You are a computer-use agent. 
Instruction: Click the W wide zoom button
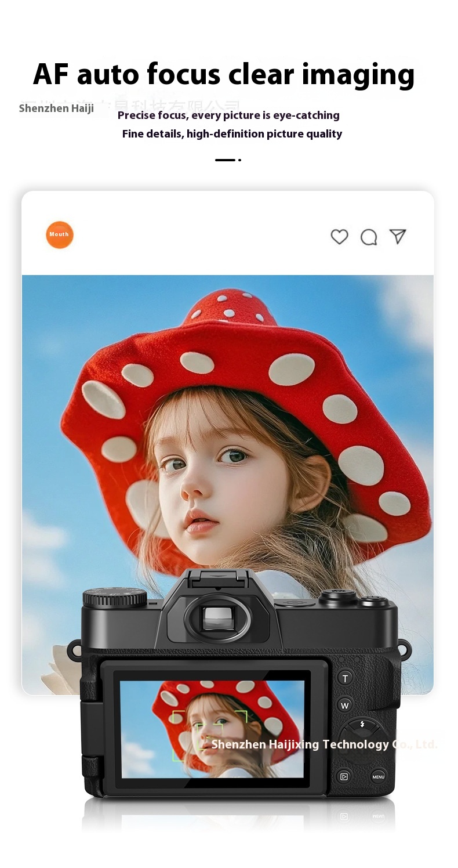tap(345, 706)
